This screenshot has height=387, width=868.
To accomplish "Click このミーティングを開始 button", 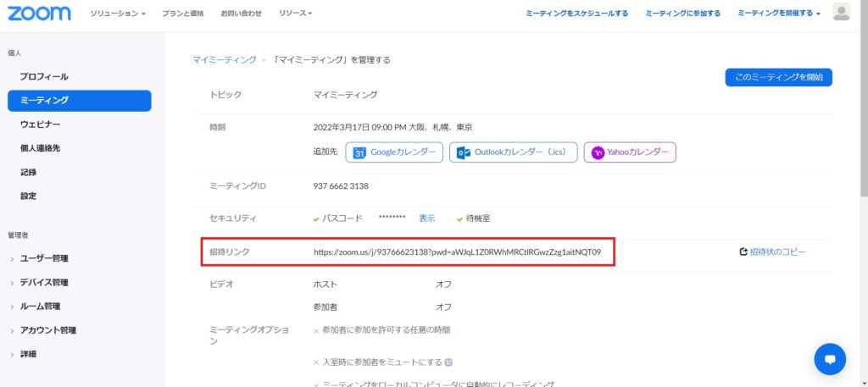I will pyautogui.click(x=778, y=77).
